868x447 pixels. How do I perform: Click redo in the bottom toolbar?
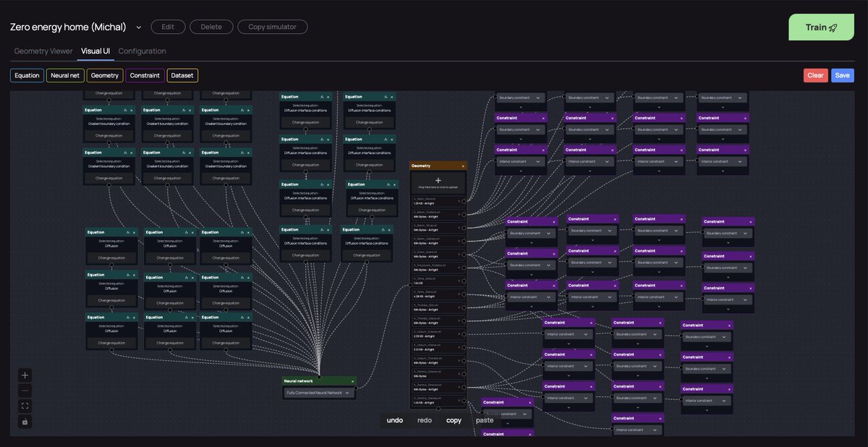click(x=425, y=420)
